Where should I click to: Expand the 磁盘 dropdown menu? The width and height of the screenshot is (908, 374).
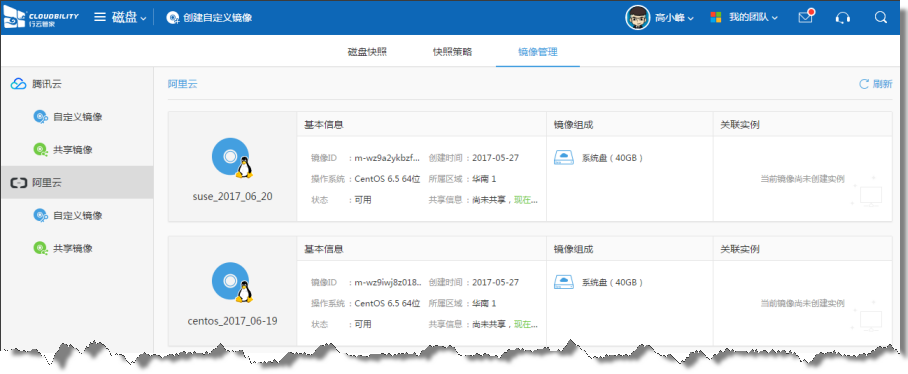click(130, 17)
